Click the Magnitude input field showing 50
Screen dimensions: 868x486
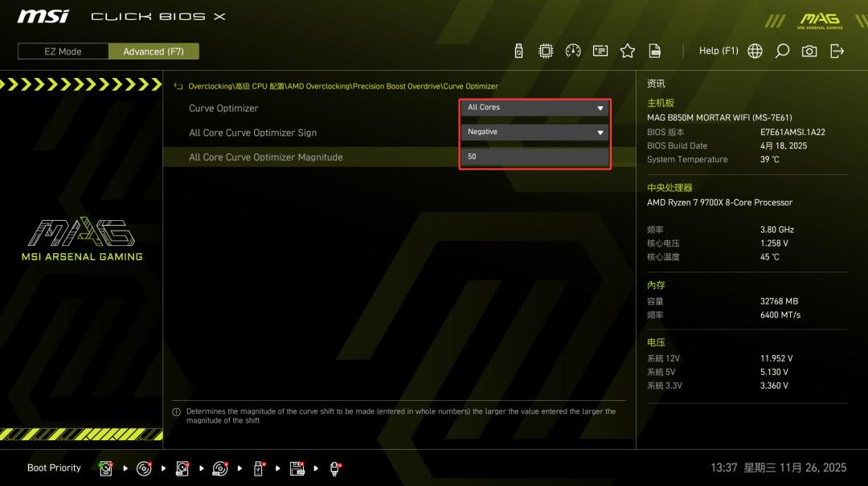534,157
